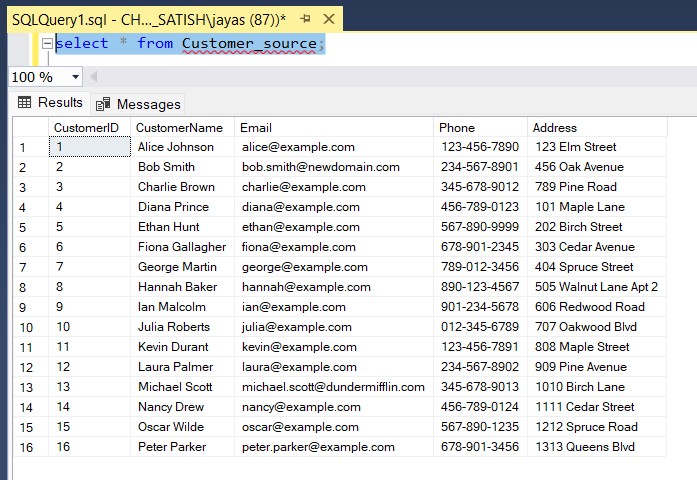Select the Diana Prince name cell

(182, 207)
